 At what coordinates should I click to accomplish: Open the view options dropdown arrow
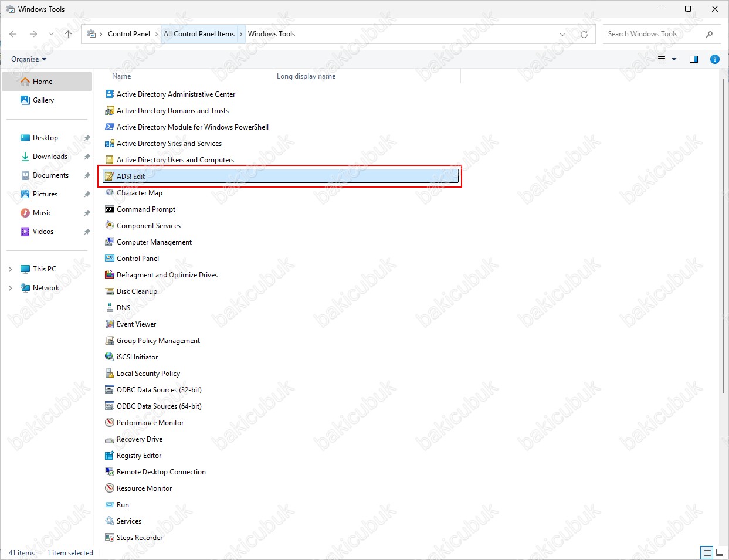pyautogui.click(x=674, y=59)
